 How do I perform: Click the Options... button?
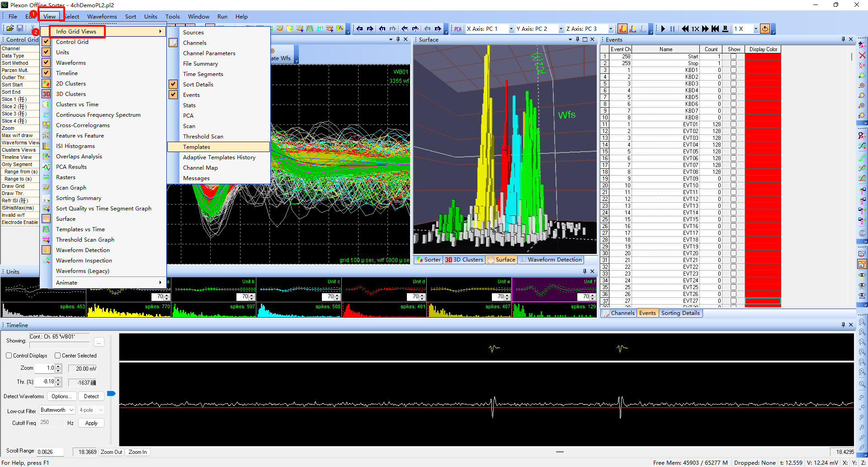(x=61, y=396)
